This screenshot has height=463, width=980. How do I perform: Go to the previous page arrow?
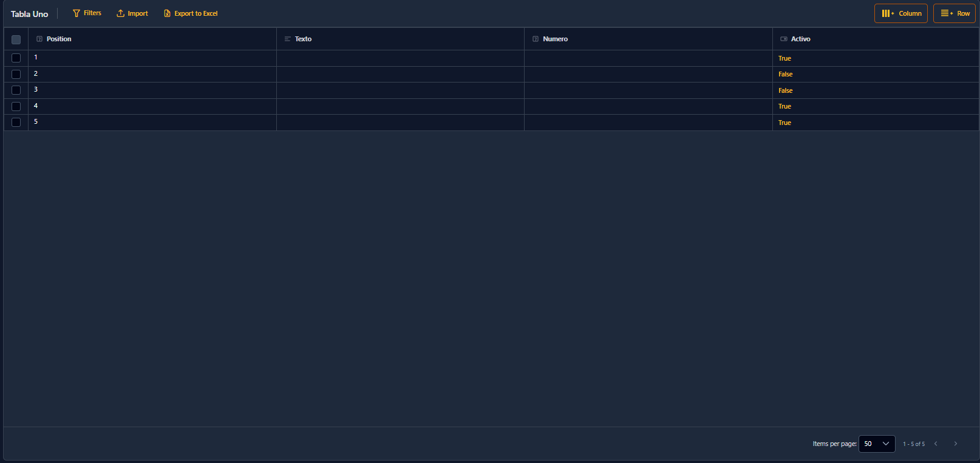pyautogui.click(x=936, y=444)
